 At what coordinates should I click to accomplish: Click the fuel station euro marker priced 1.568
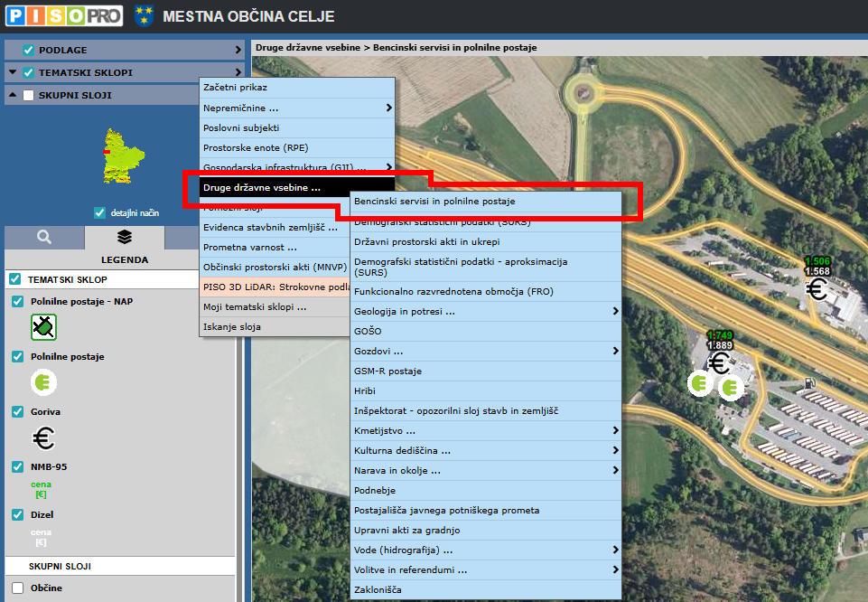817,289
